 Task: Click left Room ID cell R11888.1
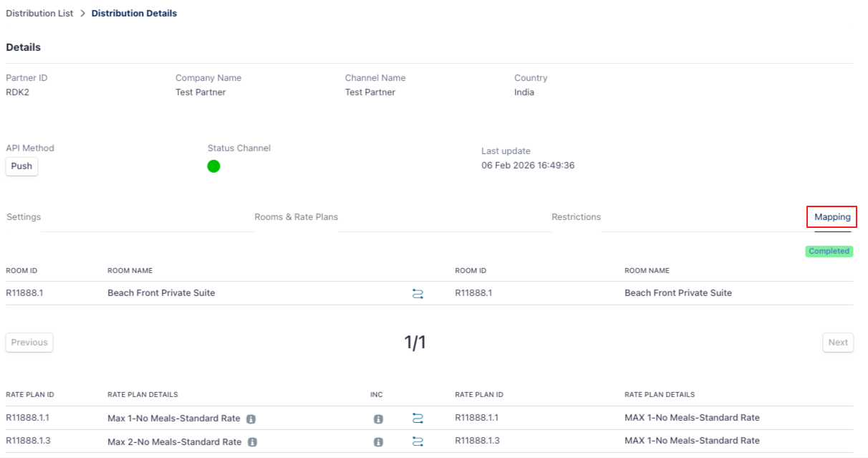click(24, 293)
